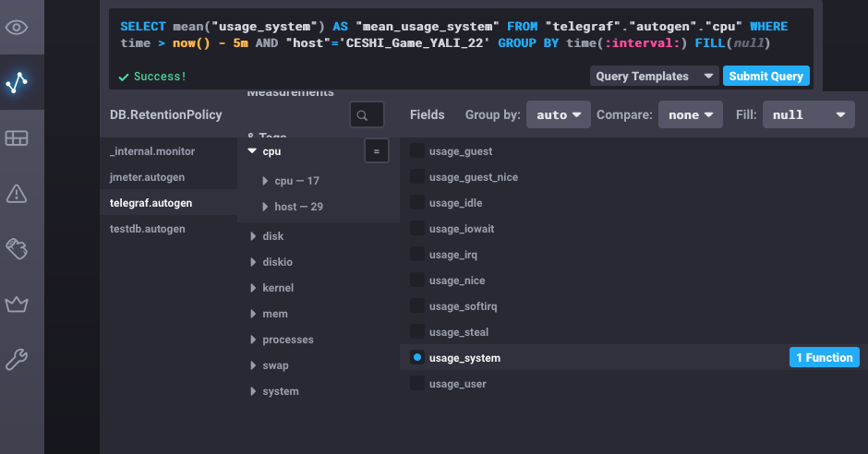Expand the processes measurement
The height and width of the screenshot is (454, 868).
coord(253,340)
